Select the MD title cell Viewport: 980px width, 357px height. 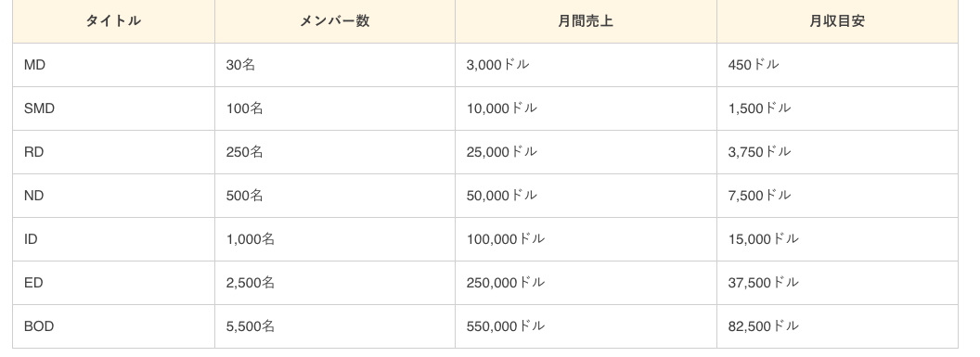114,65
